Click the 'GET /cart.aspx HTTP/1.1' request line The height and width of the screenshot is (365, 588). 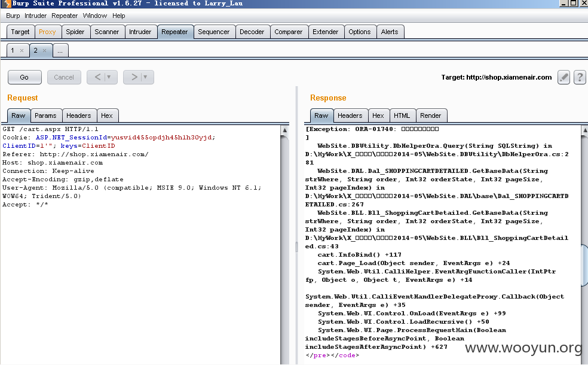click(x=50, y=129)
